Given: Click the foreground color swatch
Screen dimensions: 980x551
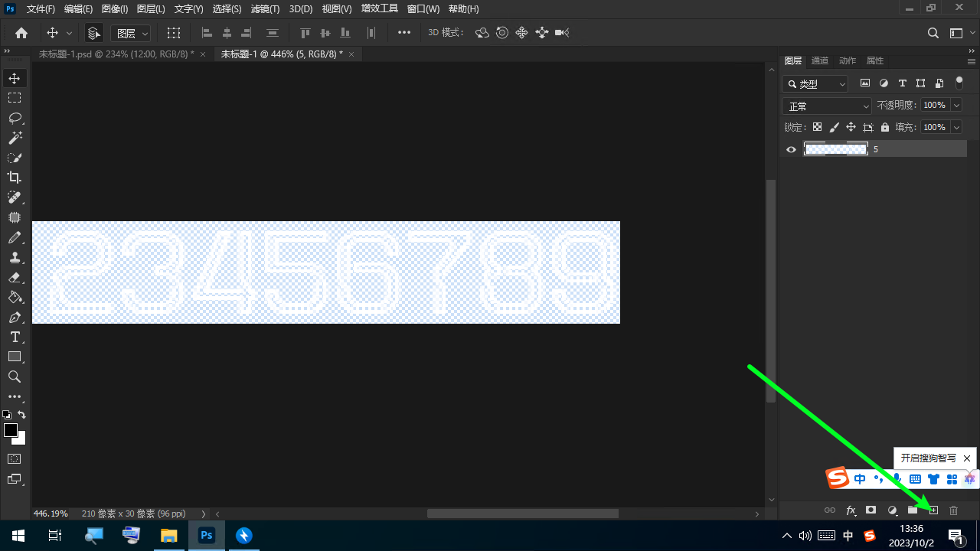Looking at the screenshot, I should 11,430.
